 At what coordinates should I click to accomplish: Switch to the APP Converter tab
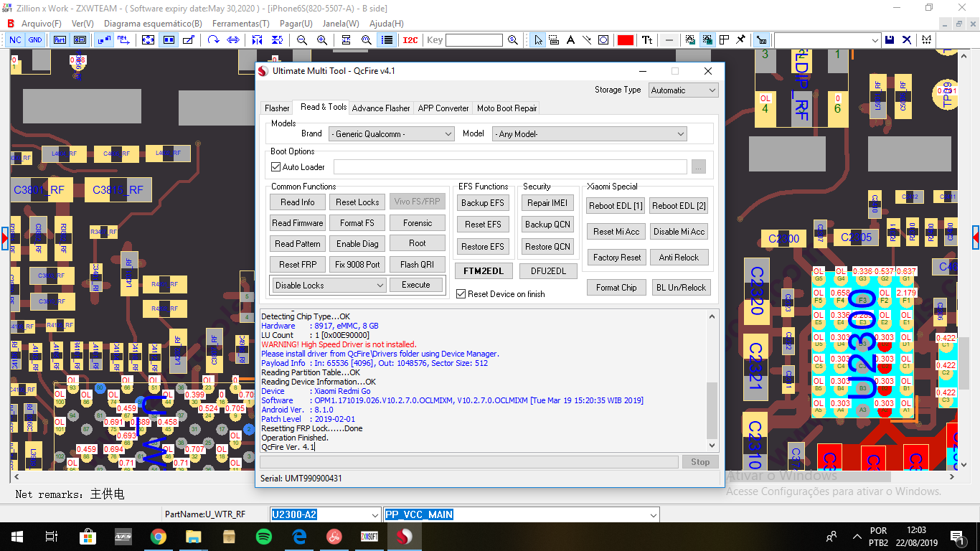coord(443,108)
